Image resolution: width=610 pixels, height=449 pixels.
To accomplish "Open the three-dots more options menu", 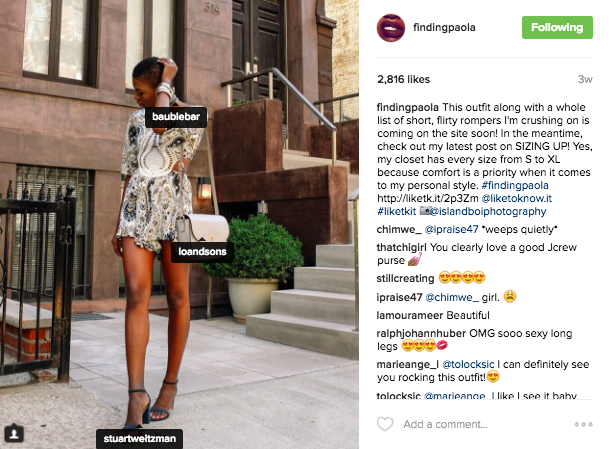I will (584, 424).
